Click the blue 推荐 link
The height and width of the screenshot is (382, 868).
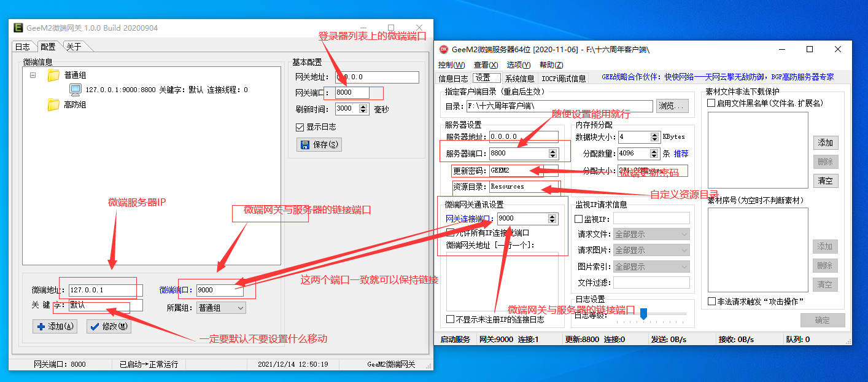[x=681, y=154]
